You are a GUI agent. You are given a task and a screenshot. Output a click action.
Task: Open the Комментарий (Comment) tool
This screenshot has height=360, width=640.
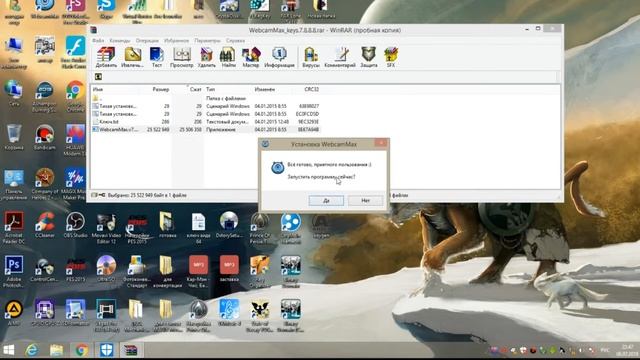click(x=340, y=57)
